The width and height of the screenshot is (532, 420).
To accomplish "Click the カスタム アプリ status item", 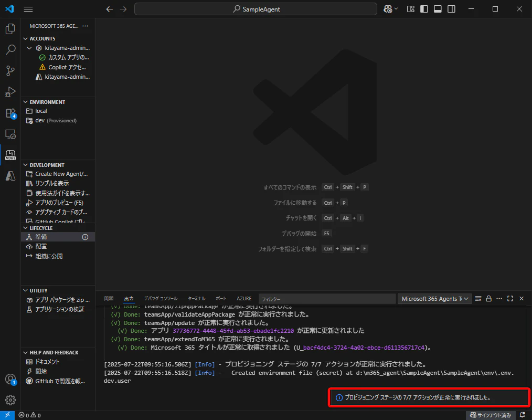I will pyautogui.click(x=58, y=57).
